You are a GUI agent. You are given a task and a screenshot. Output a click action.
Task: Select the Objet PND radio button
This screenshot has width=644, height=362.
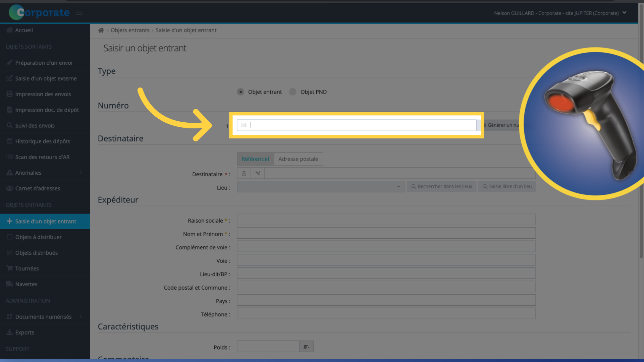tap(293, 92)
